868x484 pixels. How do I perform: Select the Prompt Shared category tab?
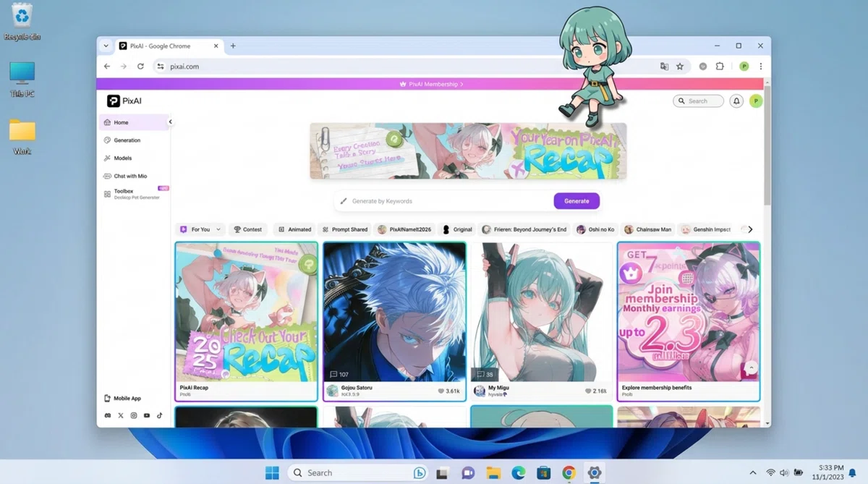[344, 229]
